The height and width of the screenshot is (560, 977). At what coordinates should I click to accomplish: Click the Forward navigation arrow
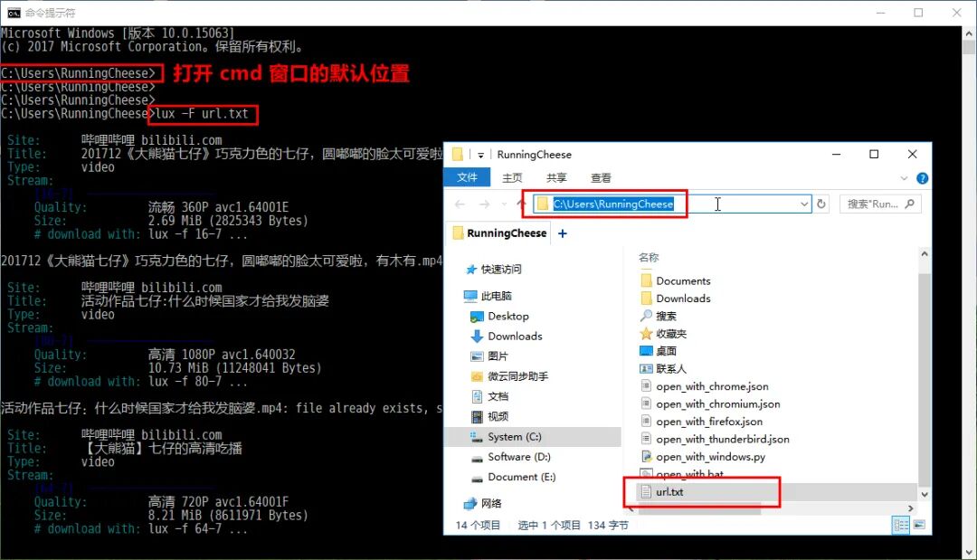pyautogui.click(x=484, y=204)
